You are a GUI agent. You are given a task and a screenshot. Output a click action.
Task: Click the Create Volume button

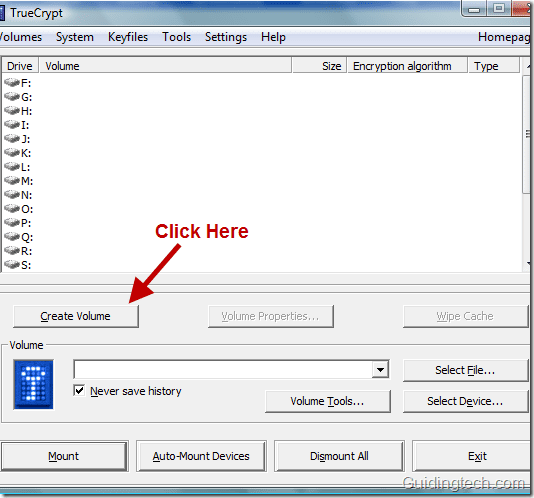pyautogui.click(x=76, y=316)
